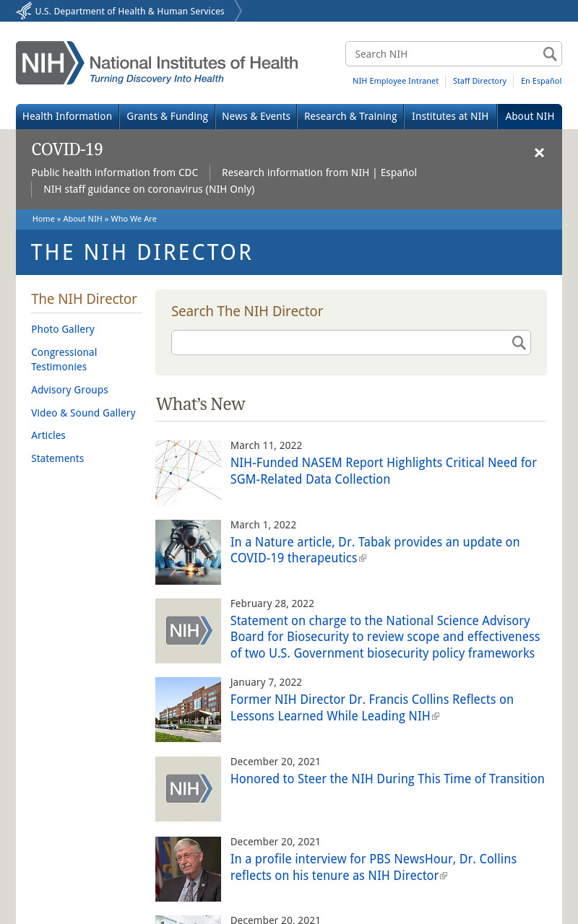Open NIH staff guidance on coronavirus
578x924 pixels.
click(149, 189)
